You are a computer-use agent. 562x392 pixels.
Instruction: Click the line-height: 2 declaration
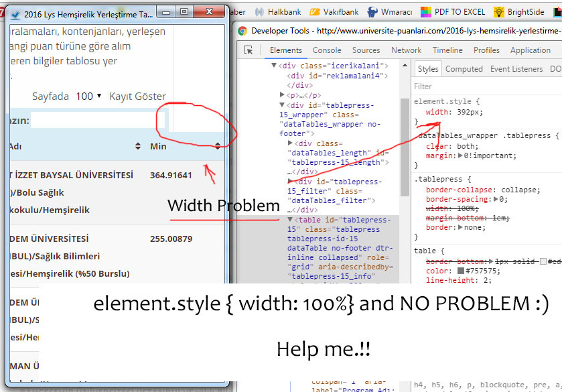tap(458, 280)
